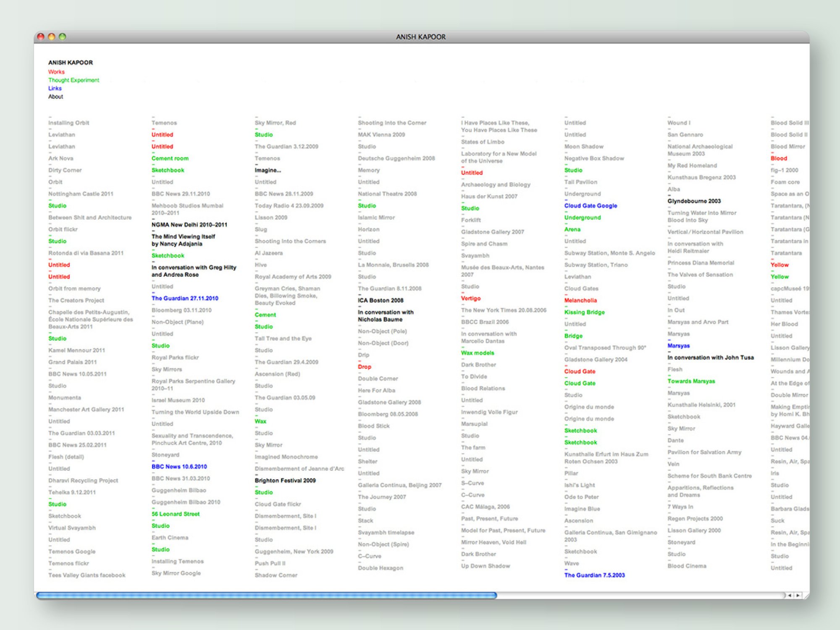Click the yellow minimize window button
Screen dimensions: 840x630
click(52, 37)
